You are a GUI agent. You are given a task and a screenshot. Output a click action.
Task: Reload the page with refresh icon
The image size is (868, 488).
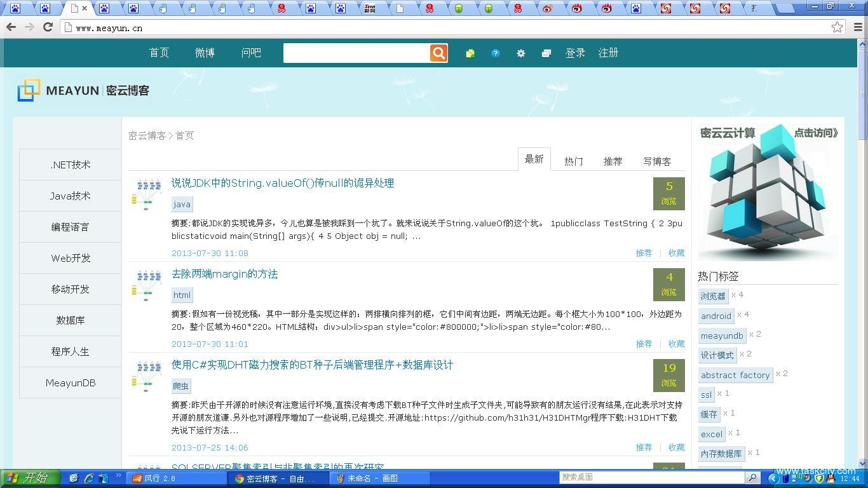48,27
